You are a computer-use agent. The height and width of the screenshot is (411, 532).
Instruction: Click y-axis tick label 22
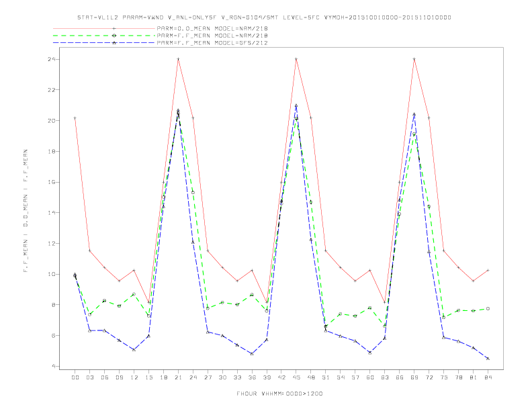click(52, 90)
